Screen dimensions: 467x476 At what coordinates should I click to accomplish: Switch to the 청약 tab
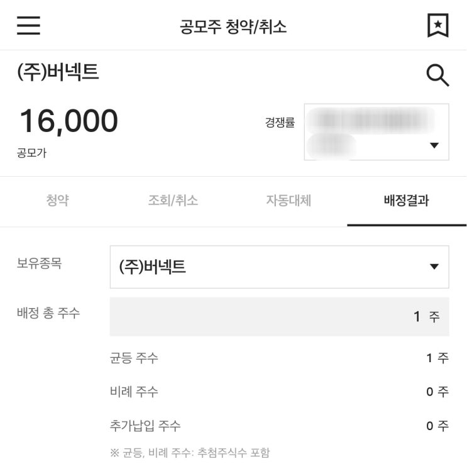(58, 201)
